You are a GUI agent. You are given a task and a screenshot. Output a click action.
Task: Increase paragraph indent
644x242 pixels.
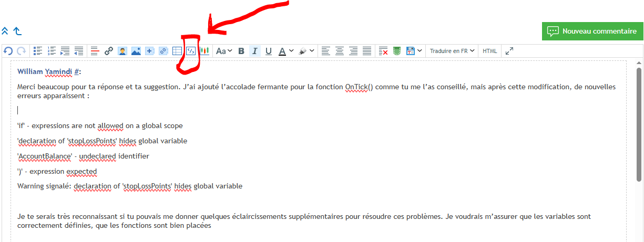(x=65, y=51)
